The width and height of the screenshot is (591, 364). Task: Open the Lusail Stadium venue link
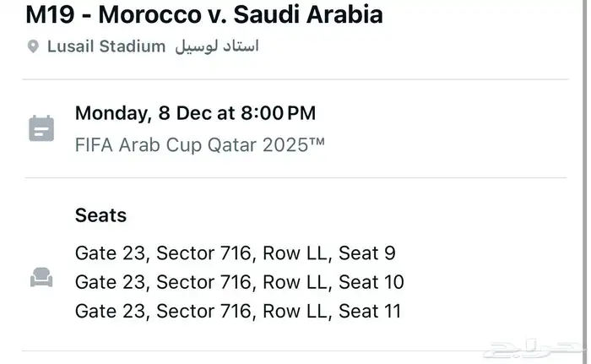pyautogui.click(x=106, y=46)
